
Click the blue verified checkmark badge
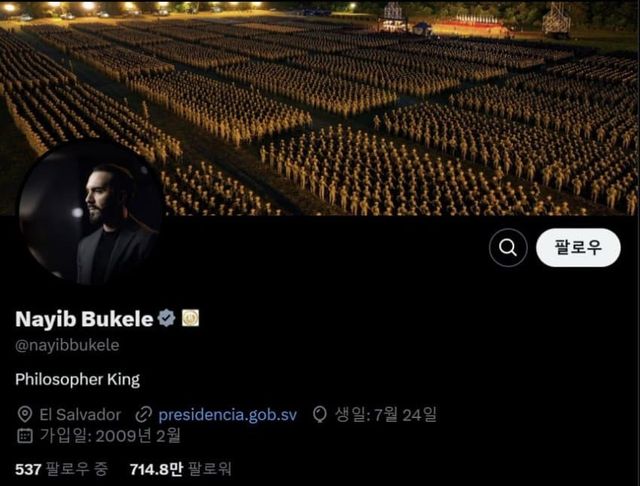pos(167,318)
